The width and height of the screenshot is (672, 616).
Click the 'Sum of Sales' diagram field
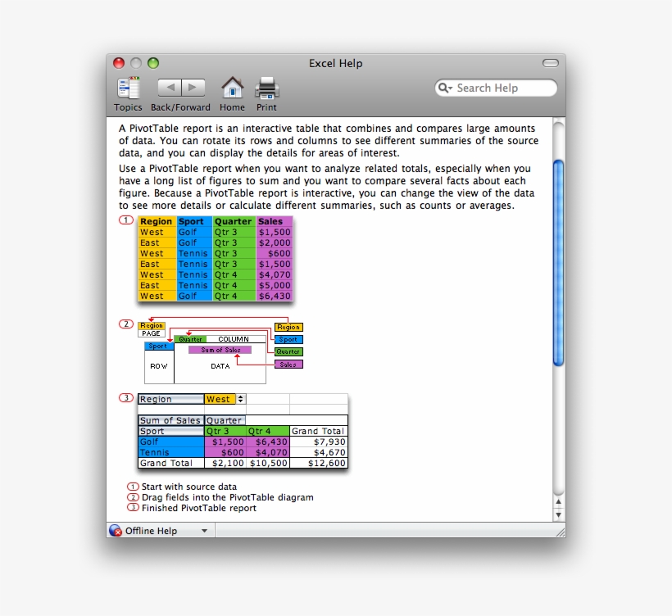[x=220, y=350]
